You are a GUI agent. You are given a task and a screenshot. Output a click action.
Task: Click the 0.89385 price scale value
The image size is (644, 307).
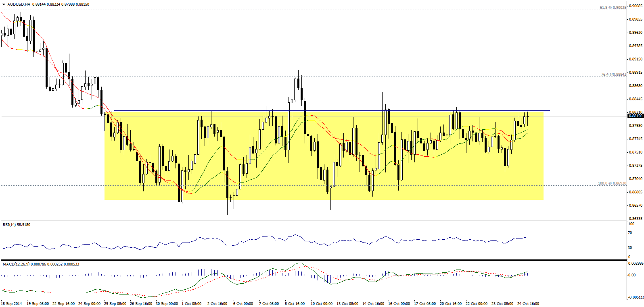point(636,46)
